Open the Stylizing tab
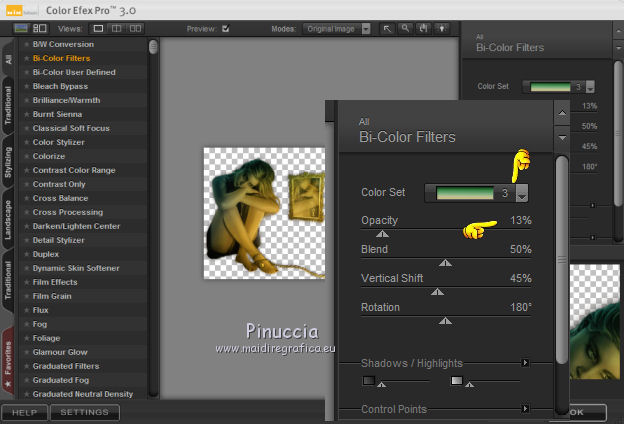Image resolution: width=624 pixels, height=424 pixels. coord(8,162)
